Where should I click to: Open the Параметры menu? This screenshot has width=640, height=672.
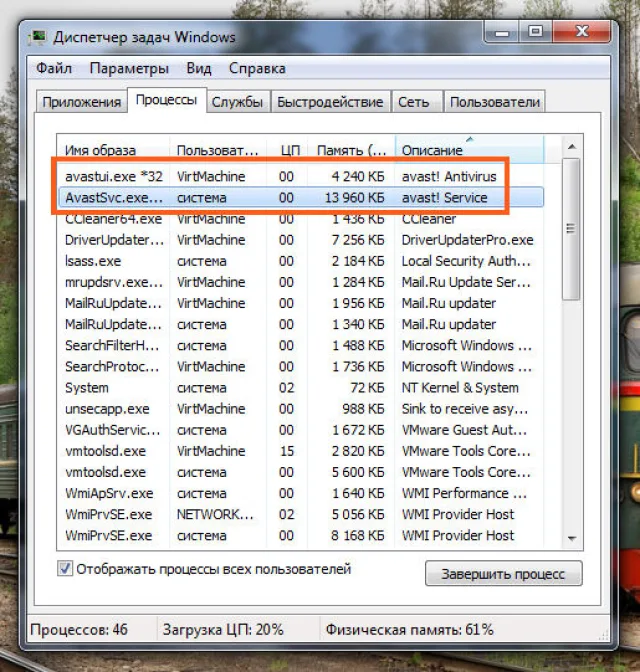pos(129,68)
